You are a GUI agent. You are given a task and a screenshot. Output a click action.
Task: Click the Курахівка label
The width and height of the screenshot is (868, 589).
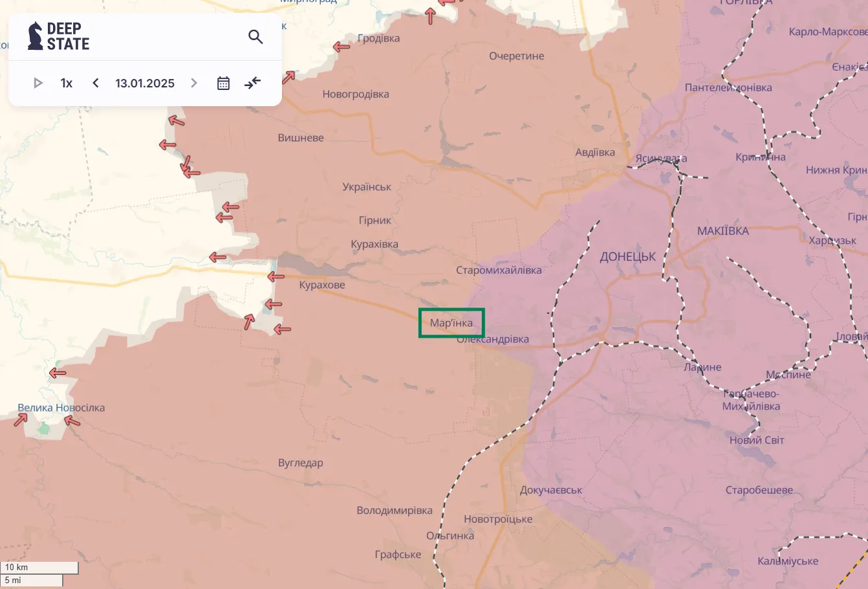coord(374,244)
